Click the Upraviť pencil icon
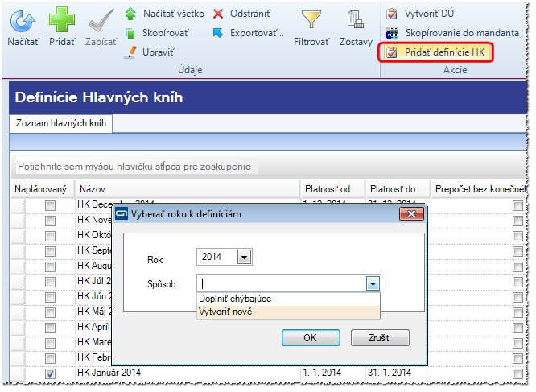Screen dimensions: 536x392 click(x=130, y=52)
